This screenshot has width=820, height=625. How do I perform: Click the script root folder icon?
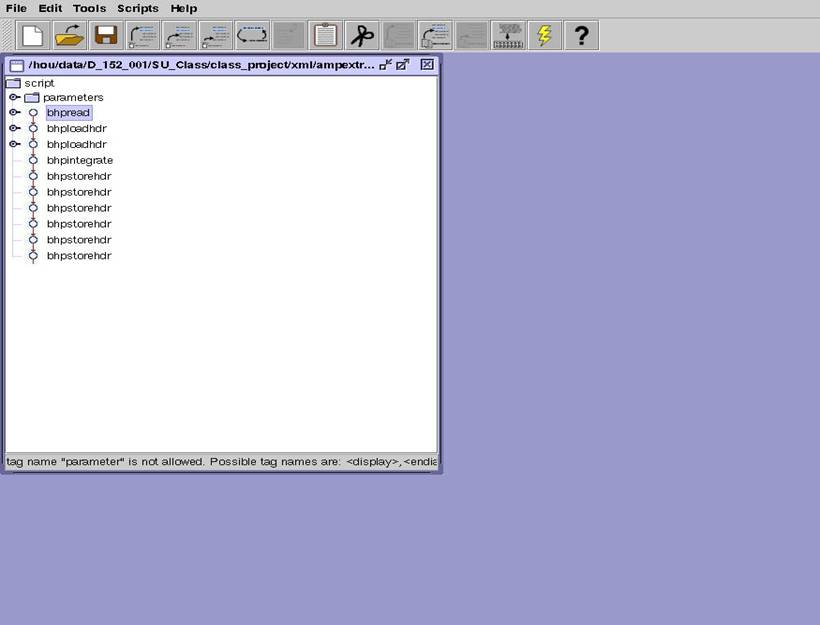[x=13, y=83]
